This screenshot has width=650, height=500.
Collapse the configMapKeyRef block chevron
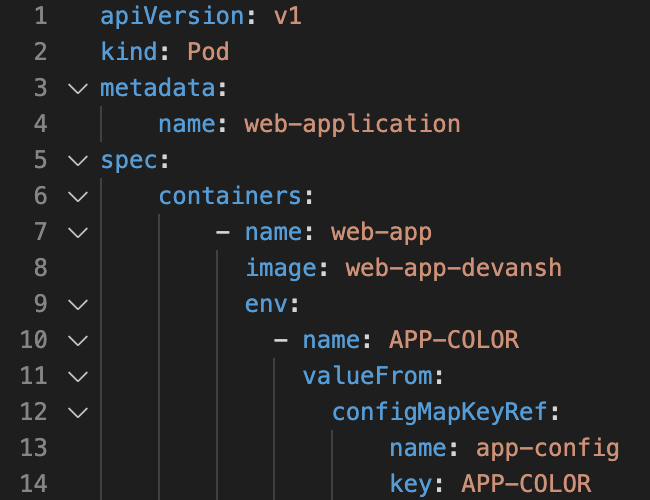[x=78, y=412]
